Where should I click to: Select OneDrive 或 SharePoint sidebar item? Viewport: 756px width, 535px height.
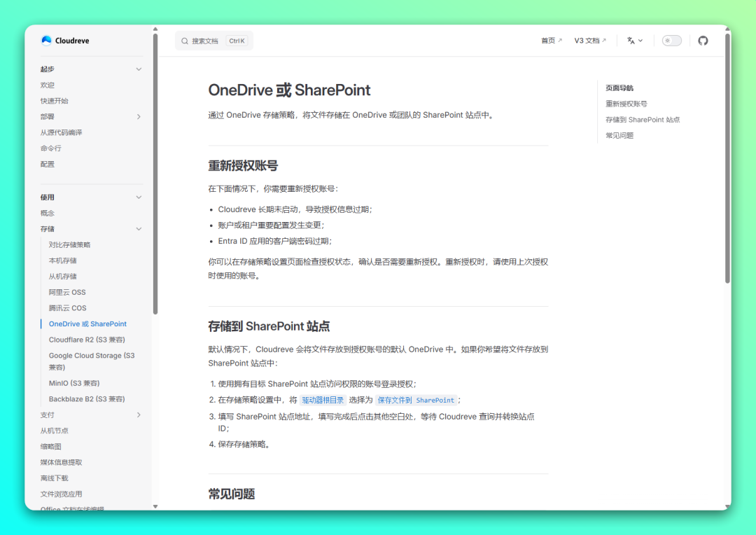tap(87, 324)
